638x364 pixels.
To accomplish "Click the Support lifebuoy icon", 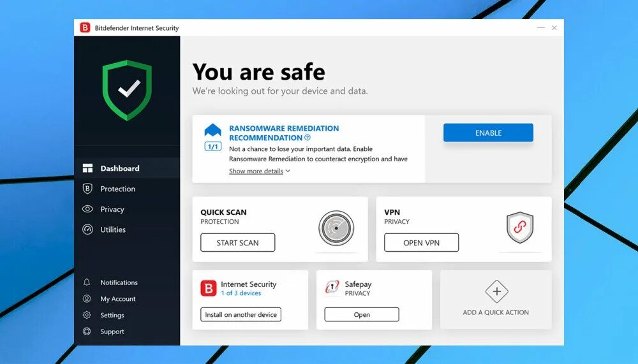I will tap(87, 331).
